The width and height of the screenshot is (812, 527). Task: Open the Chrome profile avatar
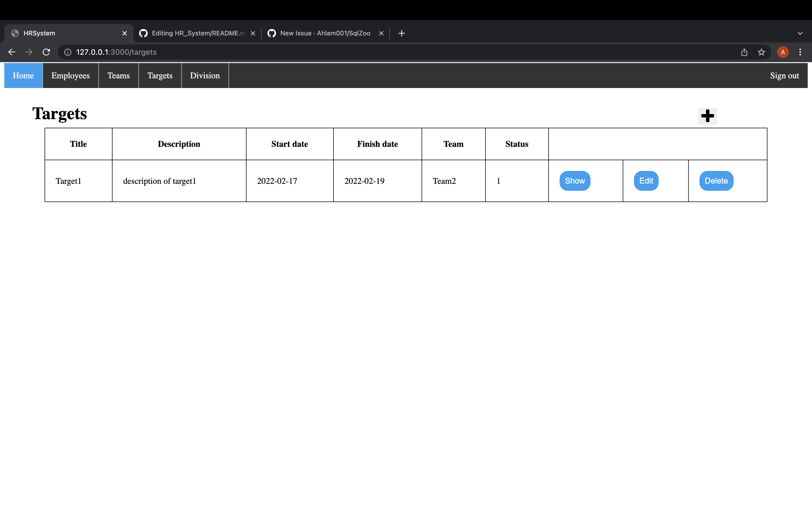point(783,52)
